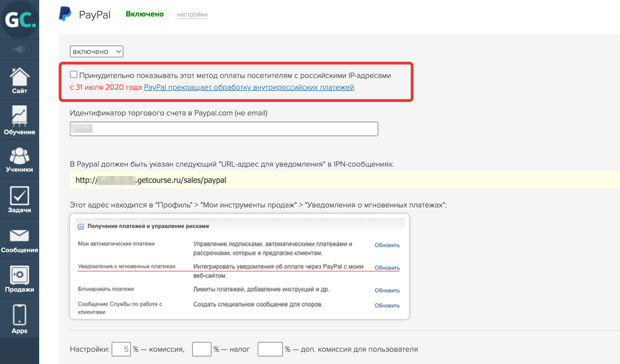Open the Задачи section in sidebar
Screen dimensions: 620x364
pos(19,200)
